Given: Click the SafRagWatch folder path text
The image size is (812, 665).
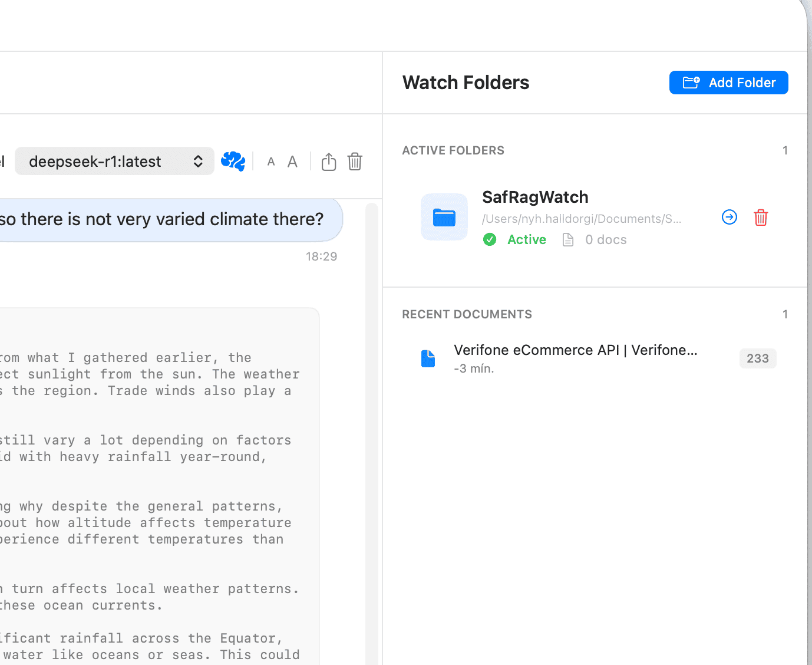Looking at the screenshot, I should tap(581, 218).
